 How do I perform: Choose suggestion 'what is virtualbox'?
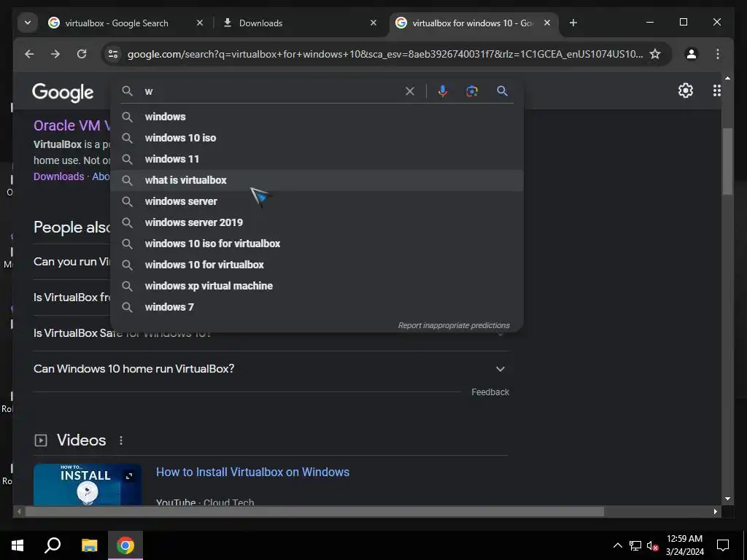pos(317,180)
